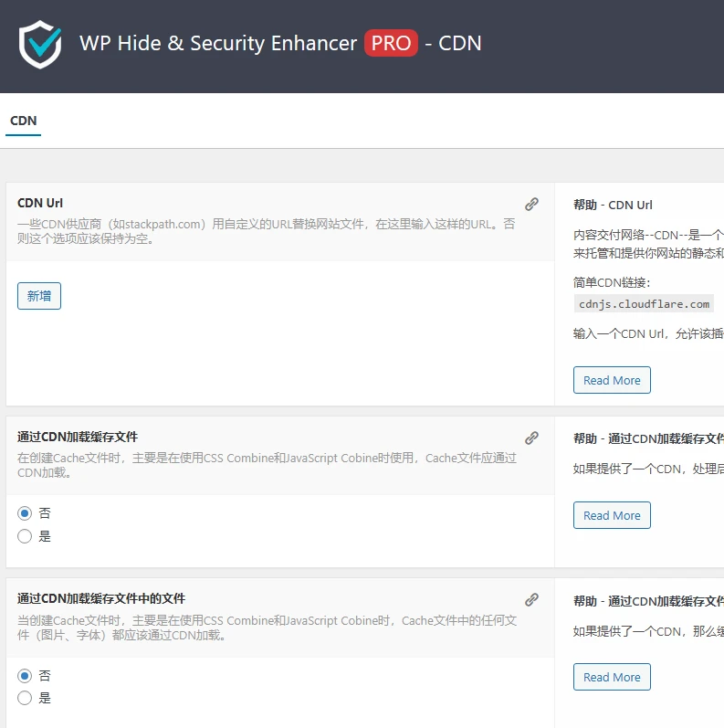Select 是 for 通过CDN加载缓存文件中的文件

pos(25,698)
